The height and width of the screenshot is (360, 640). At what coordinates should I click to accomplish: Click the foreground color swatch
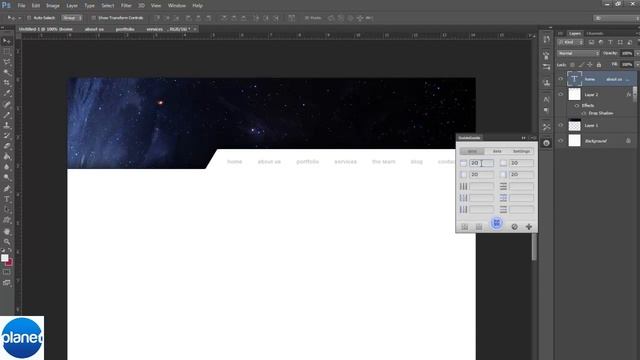click(x=4, y=258)
